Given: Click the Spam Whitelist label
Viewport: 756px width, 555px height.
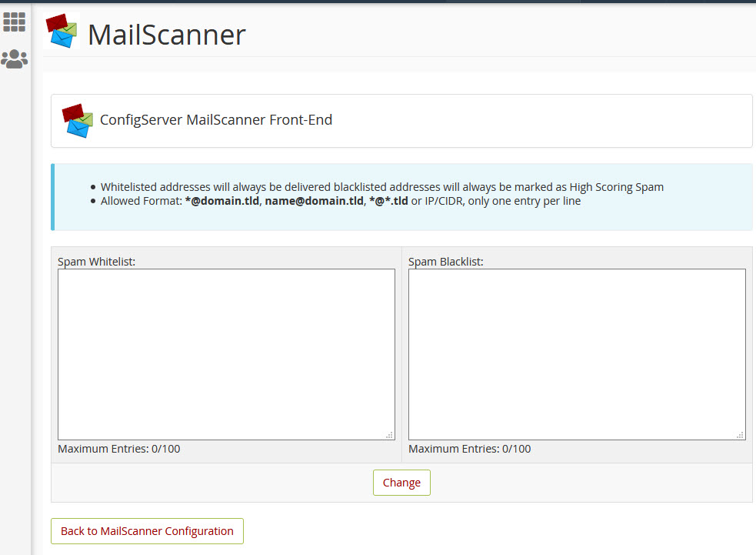Looking at the screenshot, I should (96, 262).
